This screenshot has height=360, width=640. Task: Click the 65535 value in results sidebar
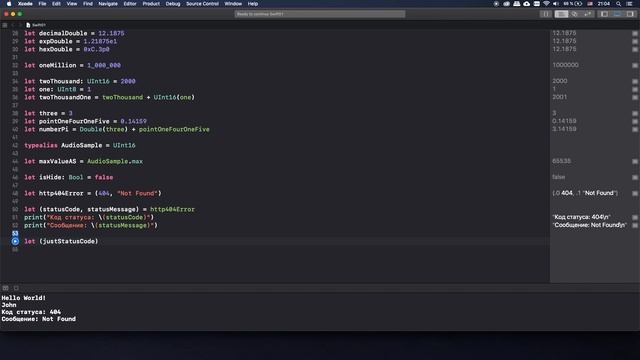[562, 161]
